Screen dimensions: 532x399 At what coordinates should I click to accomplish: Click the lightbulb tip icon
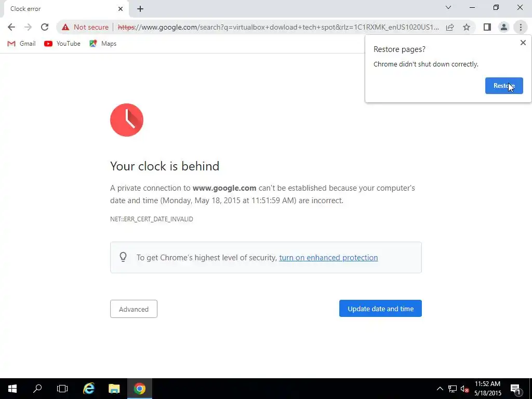tap(123, 257)
